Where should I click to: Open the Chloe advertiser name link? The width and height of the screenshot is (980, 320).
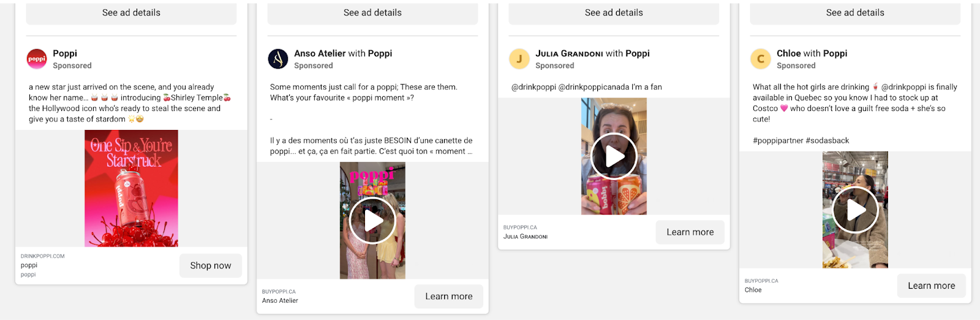click(789, 53)
